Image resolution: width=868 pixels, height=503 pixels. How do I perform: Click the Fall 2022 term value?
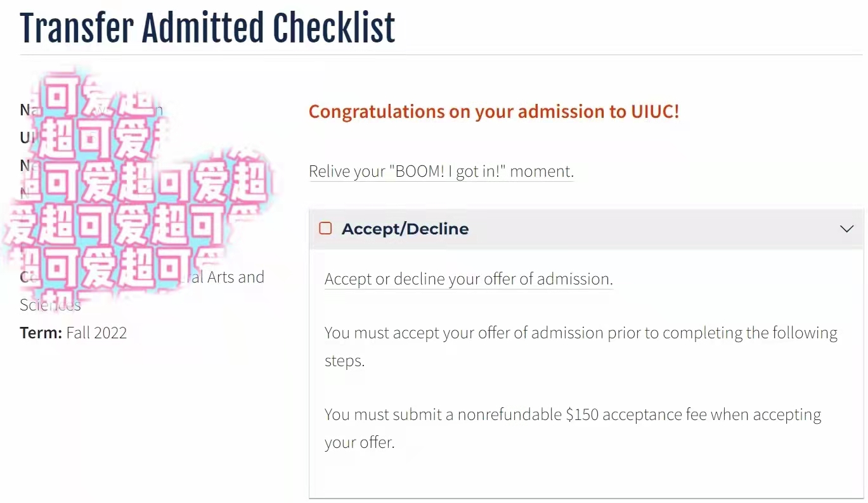click(x=96, y=333)
